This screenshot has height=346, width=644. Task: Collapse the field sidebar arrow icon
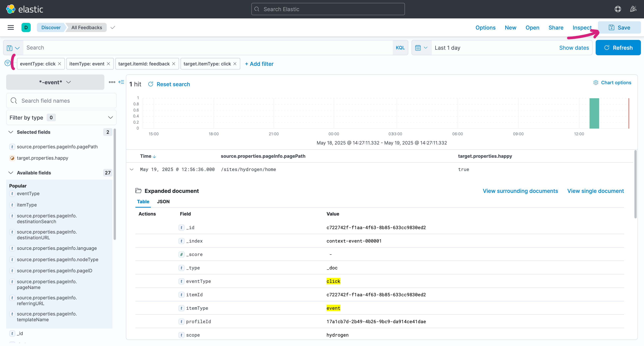point(121,82)
